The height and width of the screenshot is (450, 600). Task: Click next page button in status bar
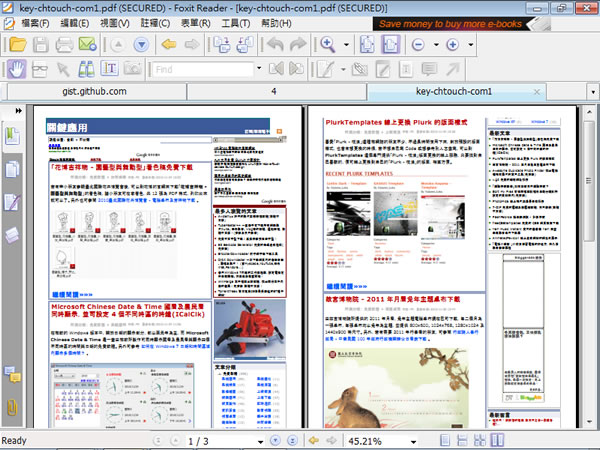[x=275, y=441]
